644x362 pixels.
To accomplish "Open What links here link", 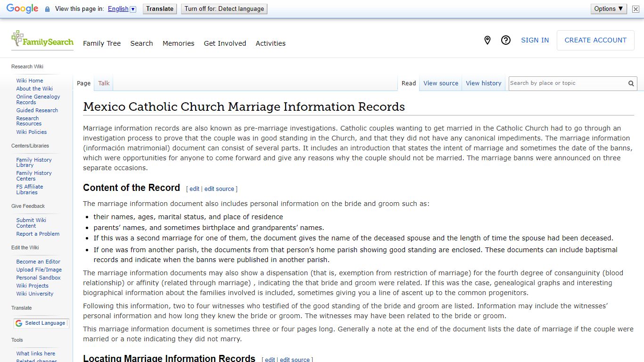I will (36, 354).
